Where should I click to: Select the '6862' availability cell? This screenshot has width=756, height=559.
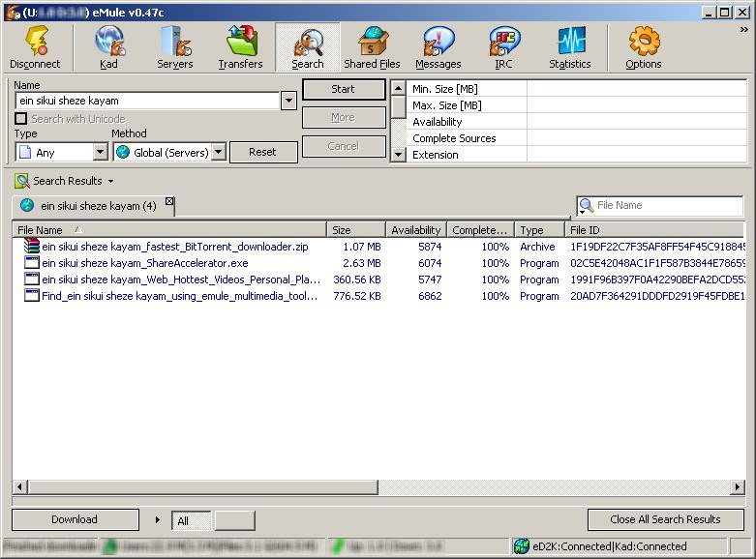pos(430,296)
